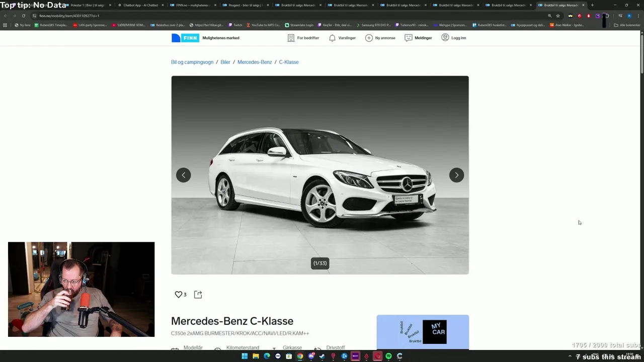Close the active Bruktbil til salgs tab

pos(583,5)
